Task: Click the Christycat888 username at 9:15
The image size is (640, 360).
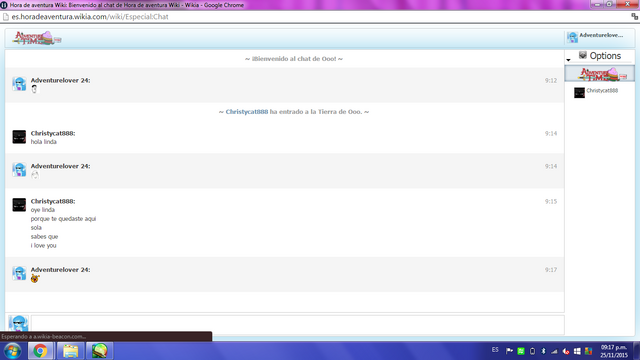Action: (53, 201)
